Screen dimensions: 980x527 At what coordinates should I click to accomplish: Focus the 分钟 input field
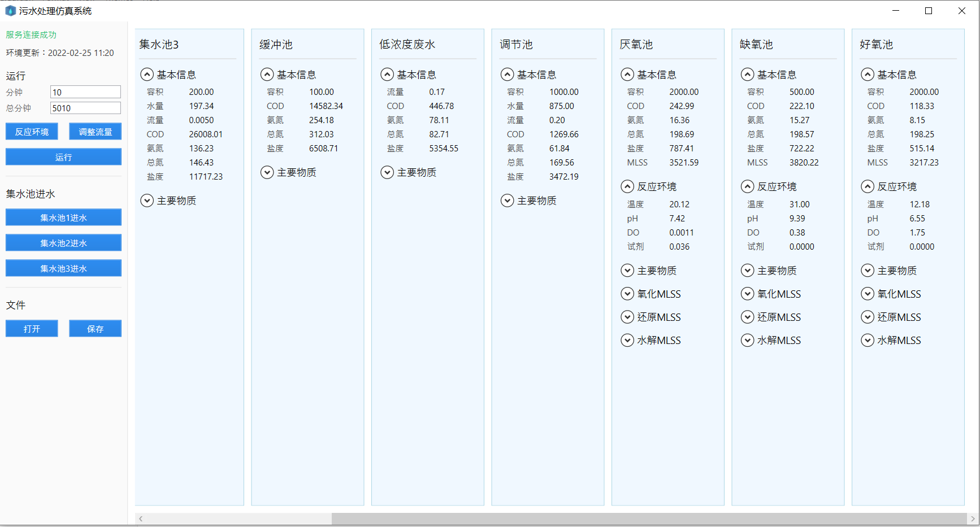coord(85,92)
